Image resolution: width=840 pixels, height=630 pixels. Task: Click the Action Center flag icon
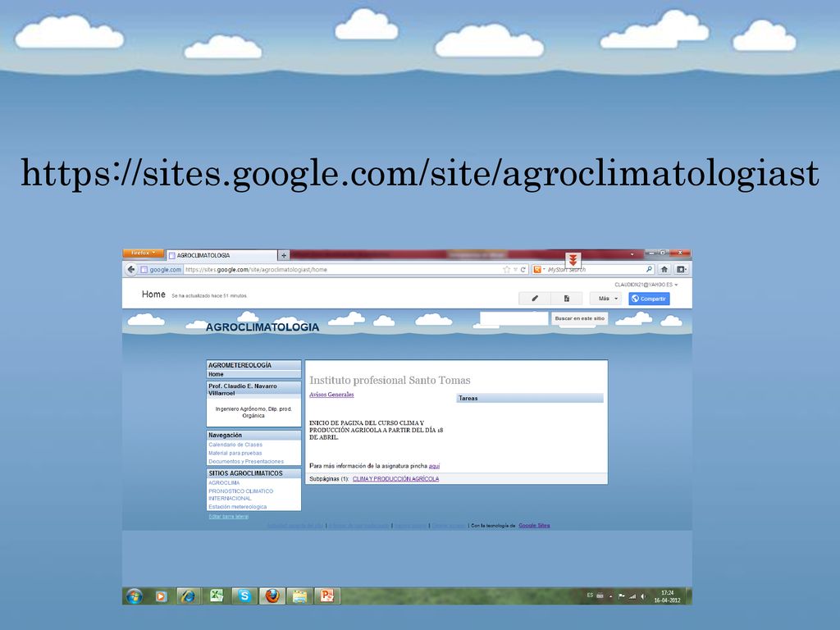tap(622, 596)
